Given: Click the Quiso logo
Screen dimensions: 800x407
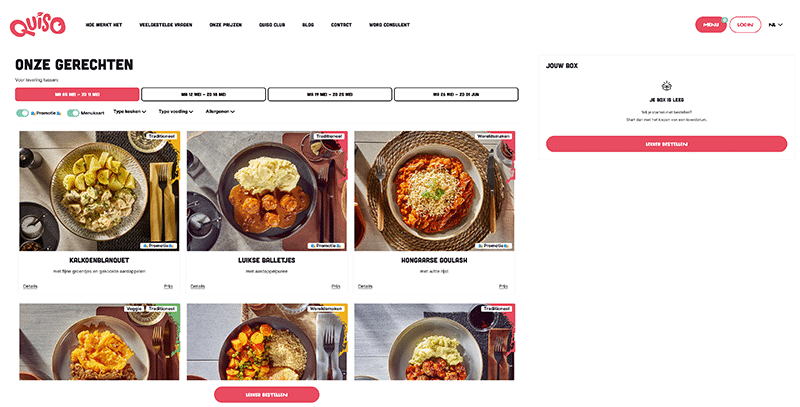Looking at the screenshot, I should click(x=37, y=24).
